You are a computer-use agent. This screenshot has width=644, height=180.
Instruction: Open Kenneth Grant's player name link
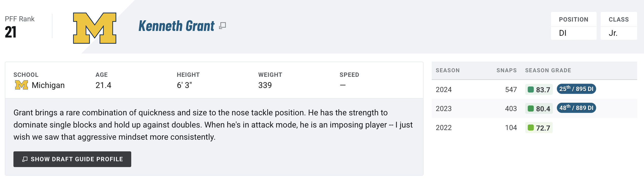(x=176, y=26)
